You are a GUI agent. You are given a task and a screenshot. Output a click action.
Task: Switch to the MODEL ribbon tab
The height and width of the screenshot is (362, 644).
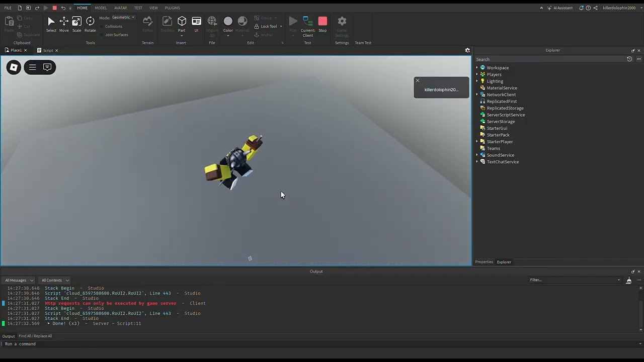(x=101, y=8)
